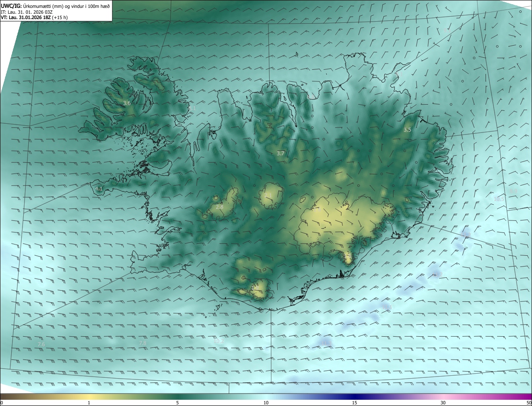532x406 pixels.
Task: Click the 11.1 value southeast of Iceland
Action: point(388,307)
